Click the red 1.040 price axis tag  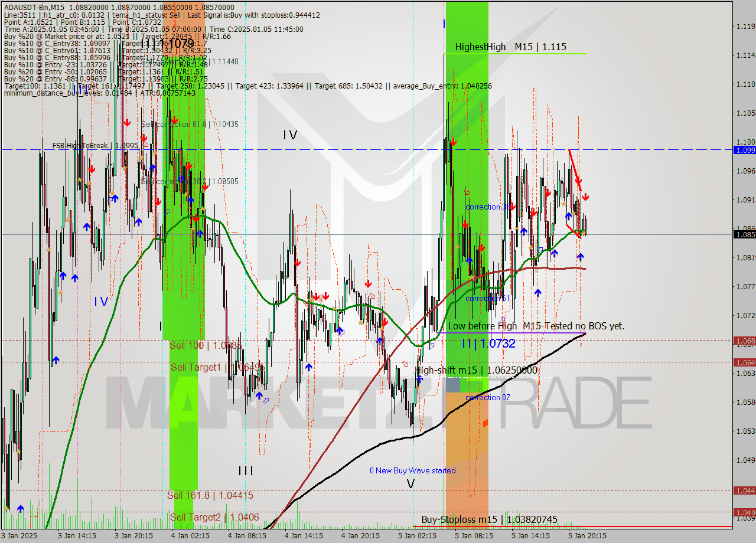[x=744, y=512]
